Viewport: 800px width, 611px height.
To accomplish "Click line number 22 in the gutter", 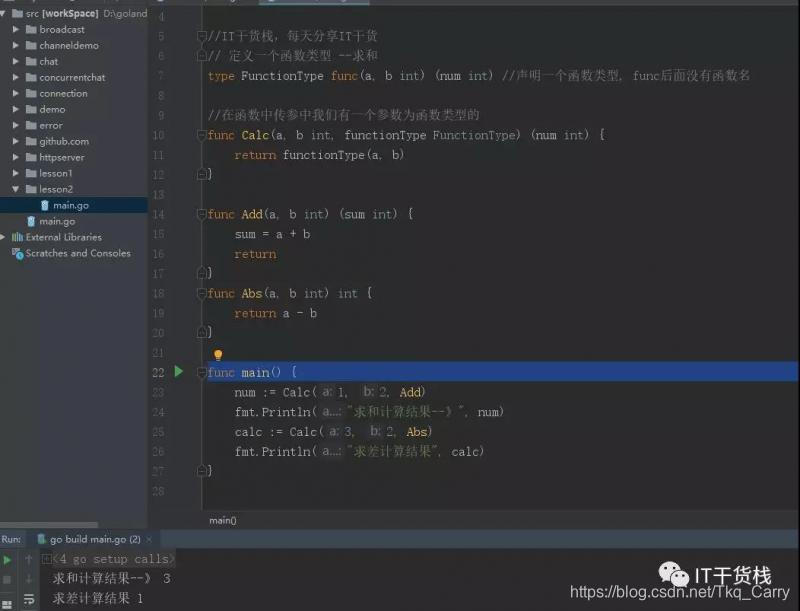I will pyautogui.click(x=158, y=372).
